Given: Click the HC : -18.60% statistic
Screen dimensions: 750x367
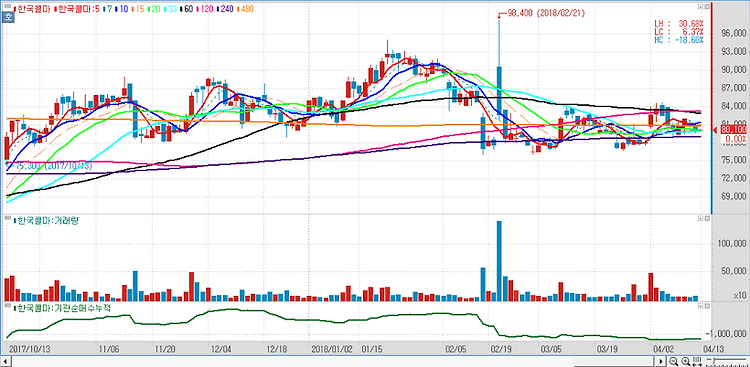Looking at the screenshot, I should (x=679, y=40).
